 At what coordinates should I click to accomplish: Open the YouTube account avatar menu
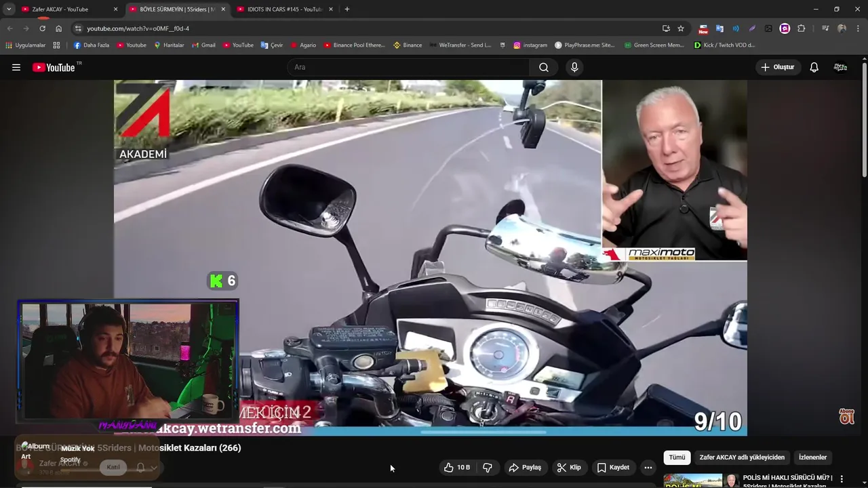[841, 67]
